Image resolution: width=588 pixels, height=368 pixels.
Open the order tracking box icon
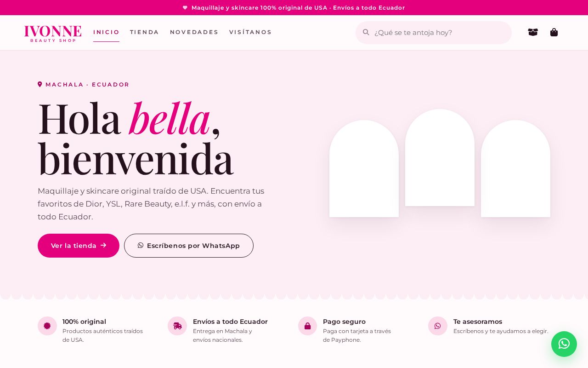[533, 32]
